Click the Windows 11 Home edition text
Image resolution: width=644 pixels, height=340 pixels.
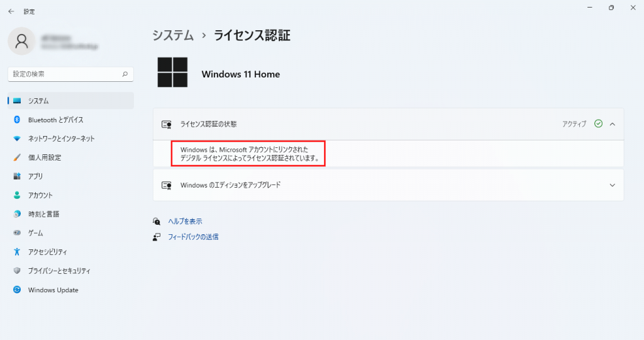[x=241, y=74]
